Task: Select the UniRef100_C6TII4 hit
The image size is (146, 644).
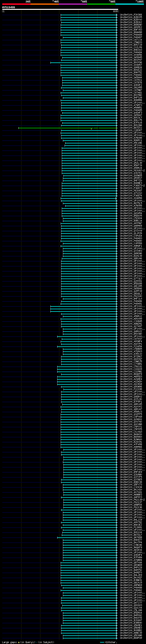Action: point(131,40)
